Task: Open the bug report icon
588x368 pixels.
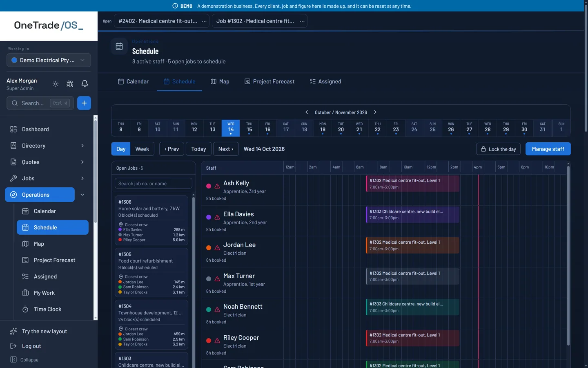Action: point(70,84)
